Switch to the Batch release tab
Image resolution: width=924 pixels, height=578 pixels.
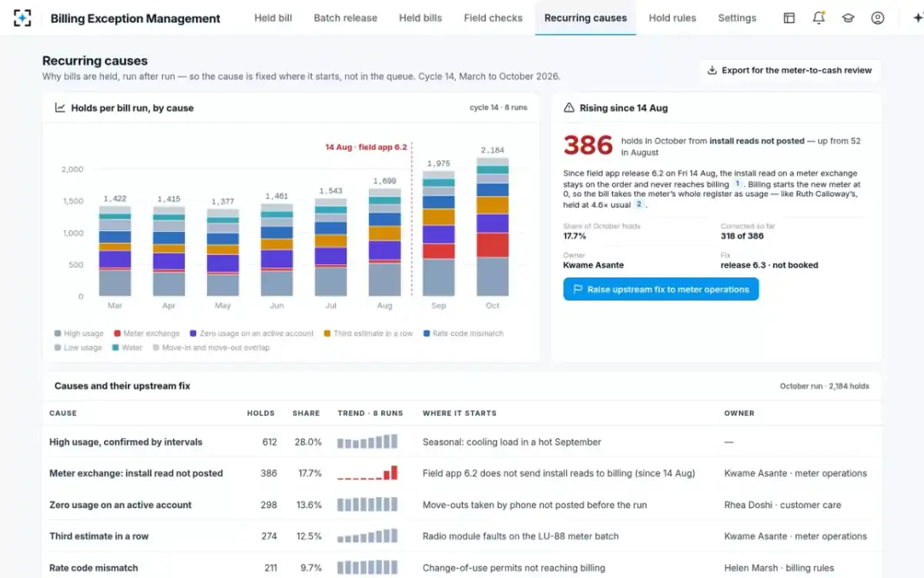pos(346,18)
